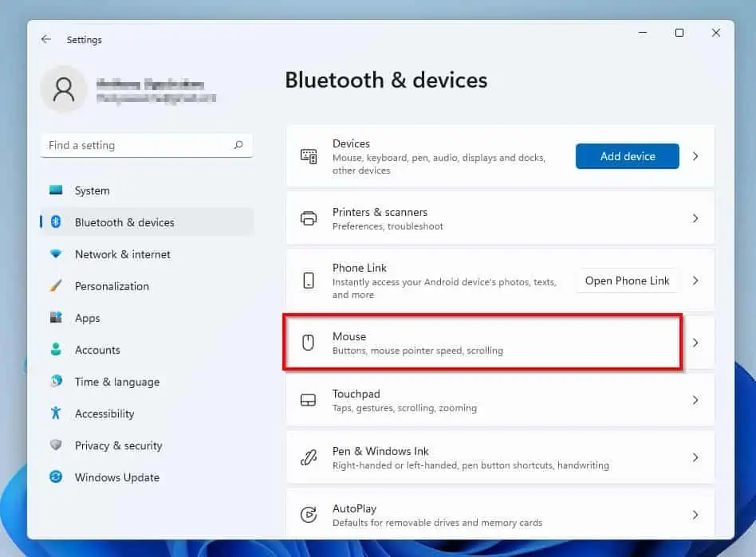This screenshot has height=557, width=756.
Task: Click the Add device button
Action: [x=628, y=156]
